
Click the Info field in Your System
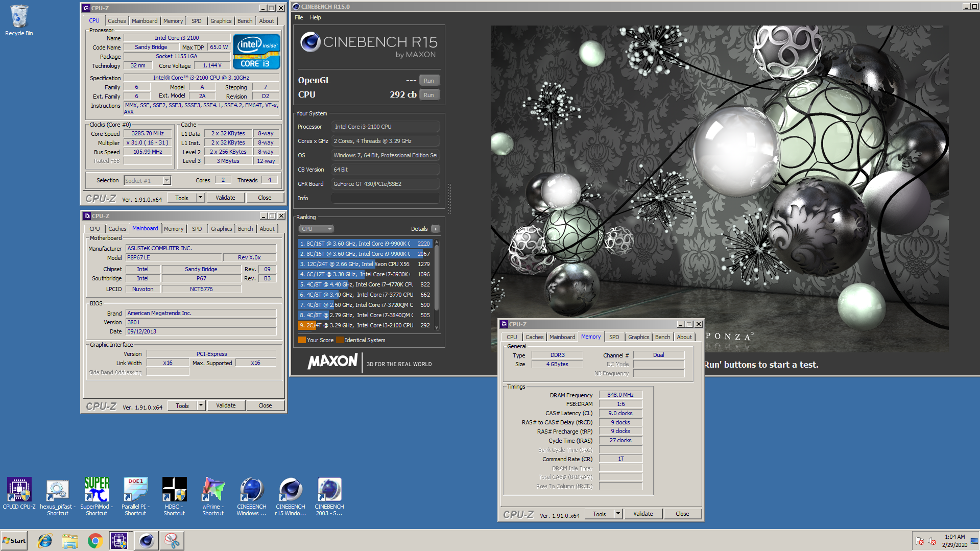[x=386, y=198]
